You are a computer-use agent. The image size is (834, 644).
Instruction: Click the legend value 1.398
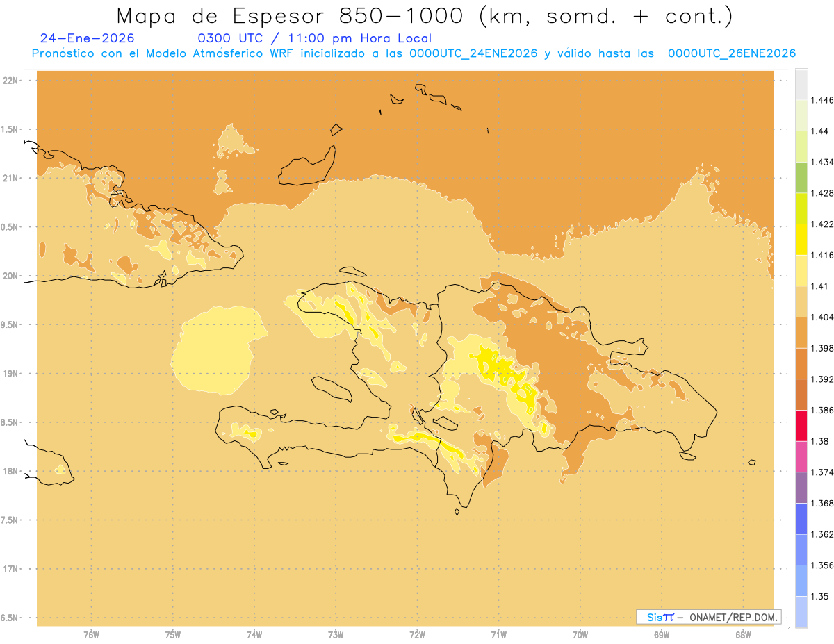coord(822,348)
